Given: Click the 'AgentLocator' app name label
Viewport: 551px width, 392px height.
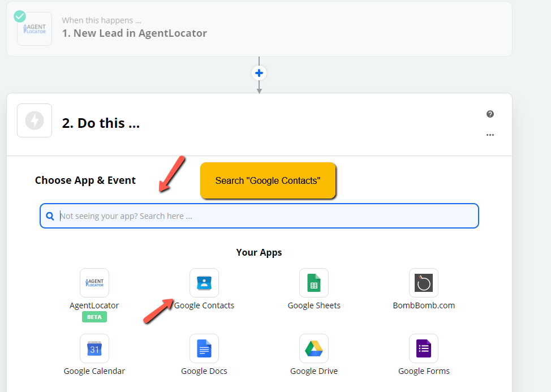Looking at the screenshot, I should pos(94,305).
